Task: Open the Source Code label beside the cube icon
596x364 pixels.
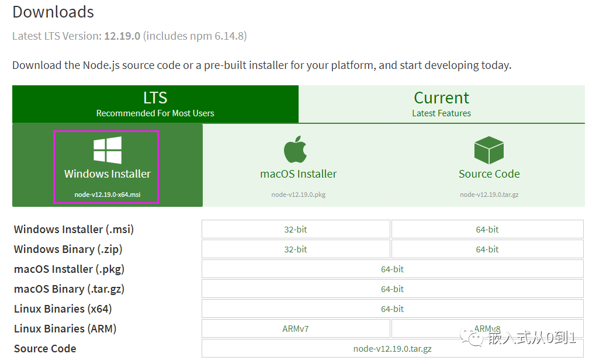Action: (x=489, y=174)
